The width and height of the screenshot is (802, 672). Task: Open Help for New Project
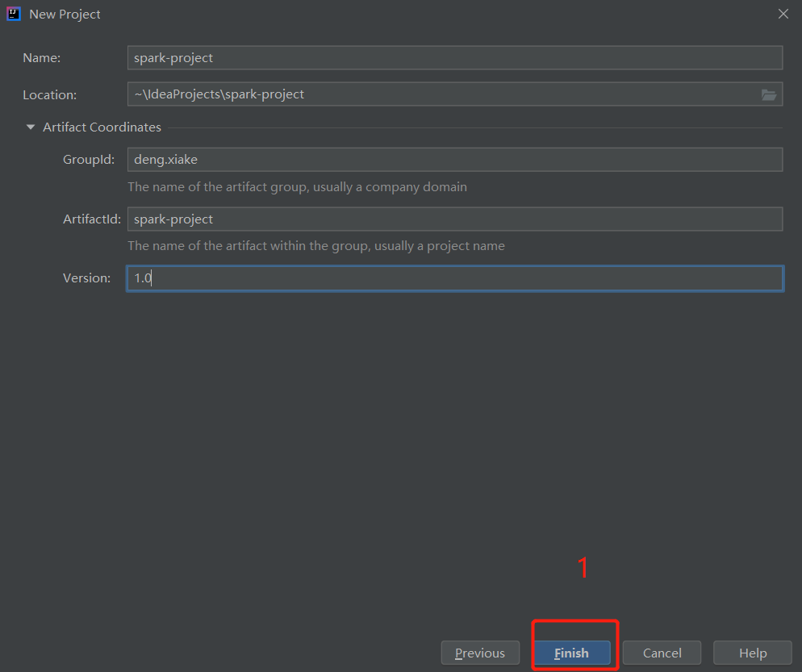753,653
